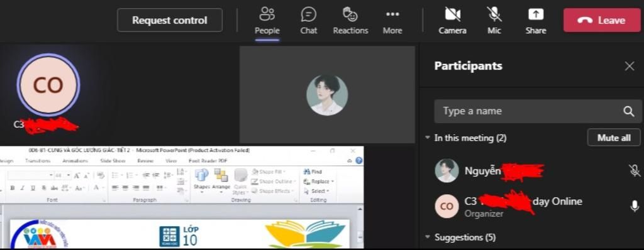
Task: Expand the Suggestions (5) section
Action: pos(428,237)
